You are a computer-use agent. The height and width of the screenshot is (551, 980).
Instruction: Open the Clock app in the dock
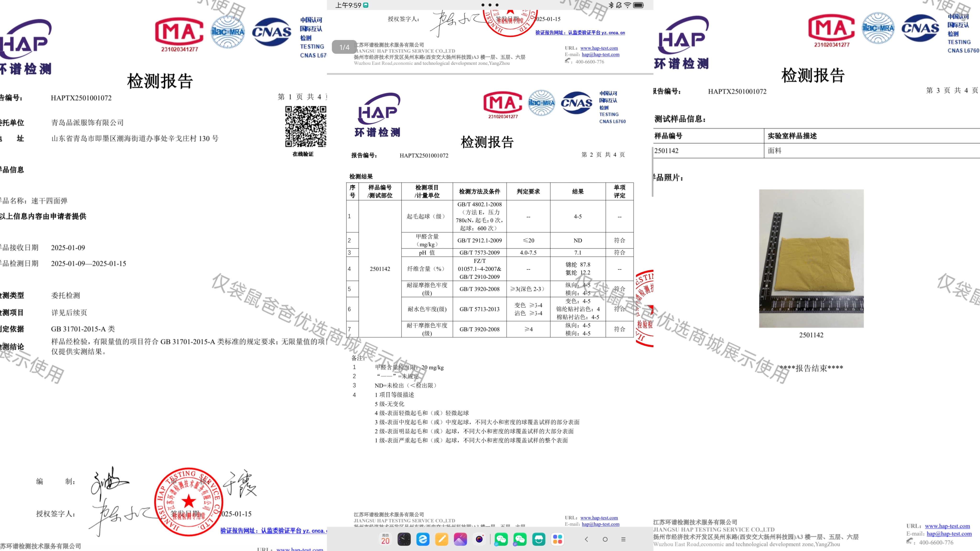(404, 539)
